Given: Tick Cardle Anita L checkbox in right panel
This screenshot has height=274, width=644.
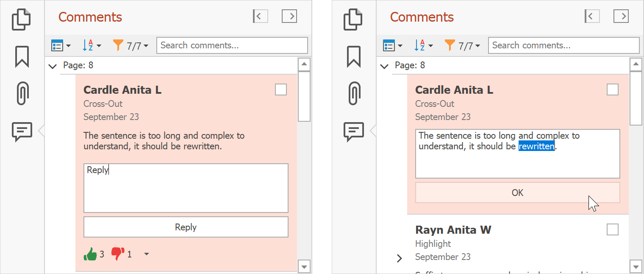Looking at the screenshot, I should click(612, 89).
